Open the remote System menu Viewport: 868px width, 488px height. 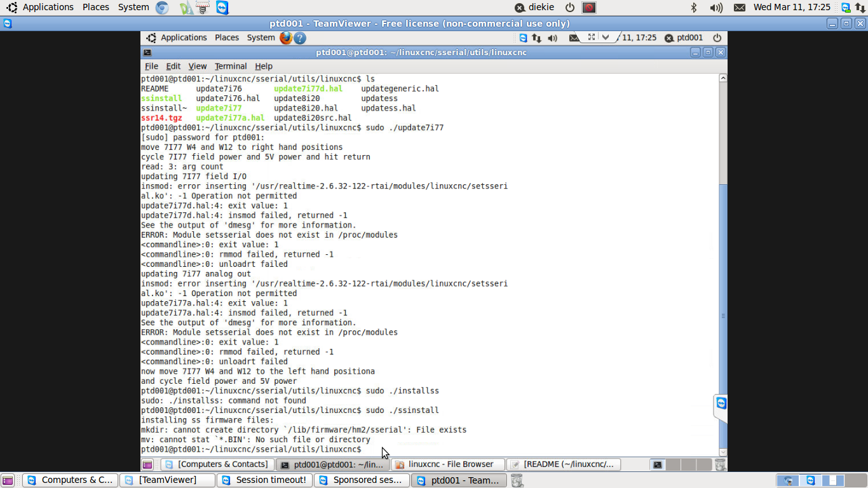[261, 37]
